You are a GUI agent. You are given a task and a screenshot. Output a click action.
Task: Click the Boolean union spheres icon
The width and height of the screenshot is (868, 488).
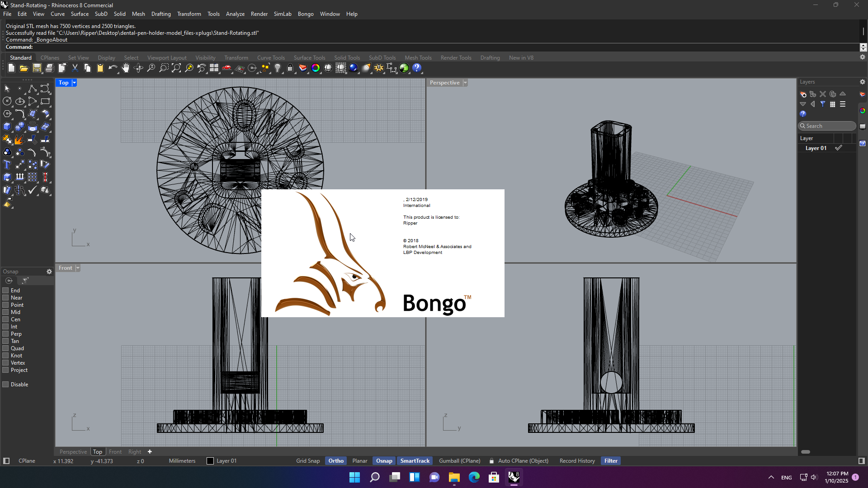(20, 127)
